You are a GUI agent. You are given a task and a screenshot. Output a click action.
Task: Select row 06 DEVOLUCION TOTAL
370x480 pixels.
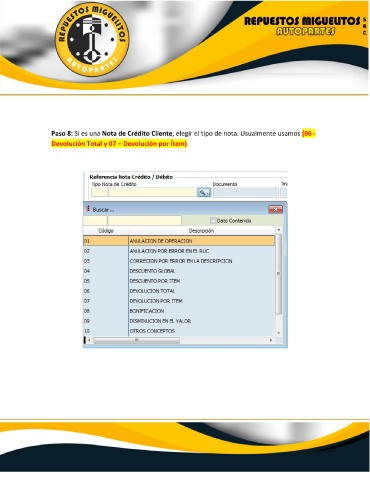179,291
